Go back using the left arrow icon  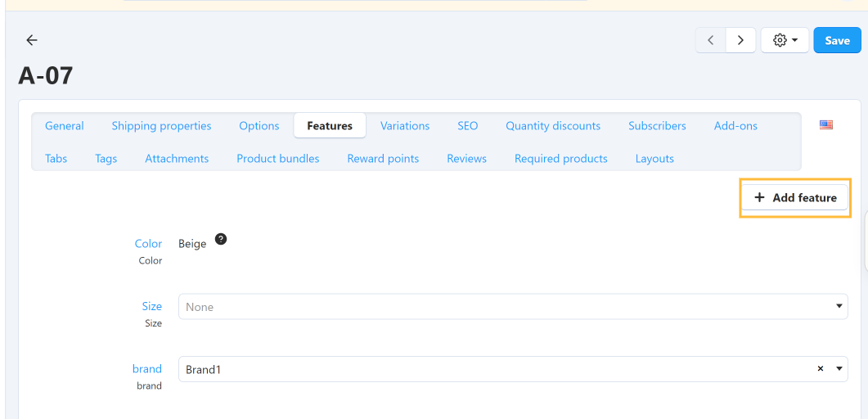32,40
